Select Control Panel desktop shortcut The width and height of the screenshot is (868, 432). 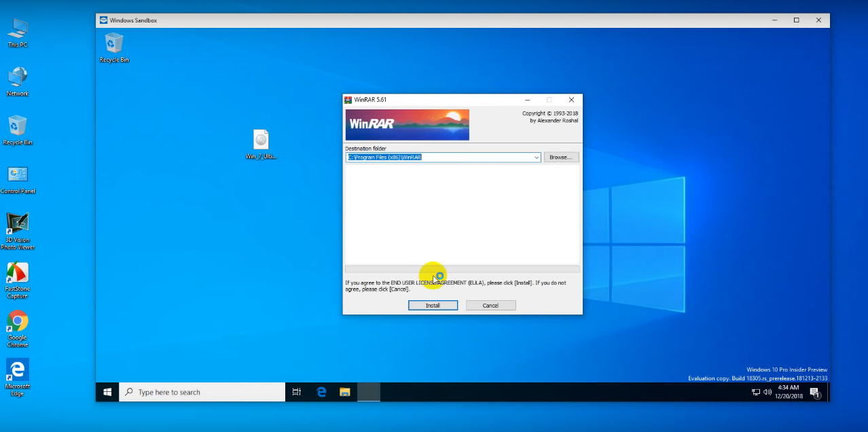[18, 179]
